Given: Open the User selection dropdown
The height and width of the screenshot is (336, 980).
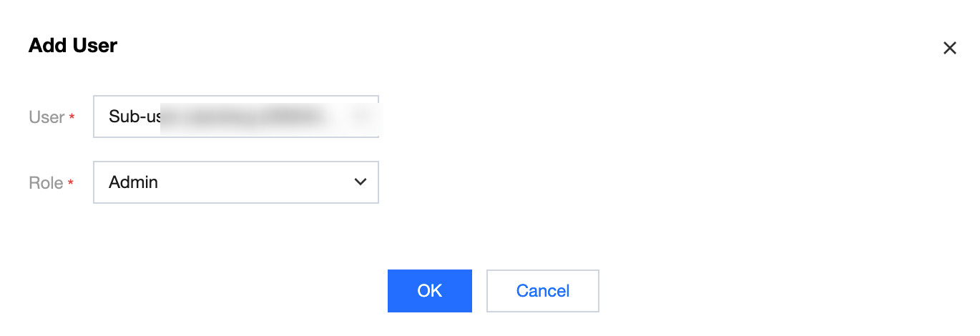Looking at the screenshot, I should (235, 117).
